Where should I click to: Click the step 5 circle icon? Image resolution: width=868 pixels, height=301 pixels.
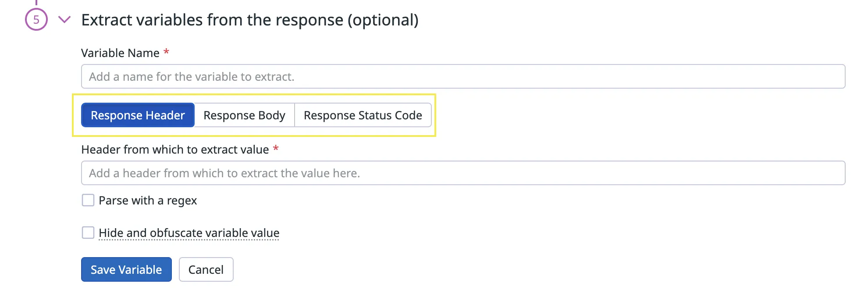(36, 19)
